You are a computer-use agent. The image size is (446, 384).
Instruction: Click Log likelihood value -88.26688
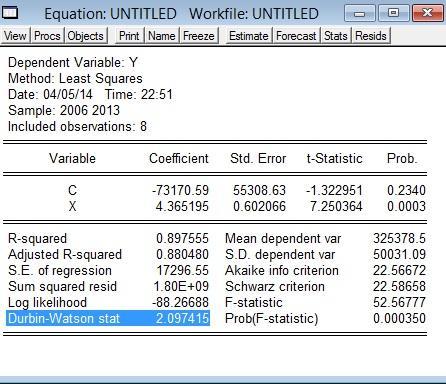click(180, 302)
